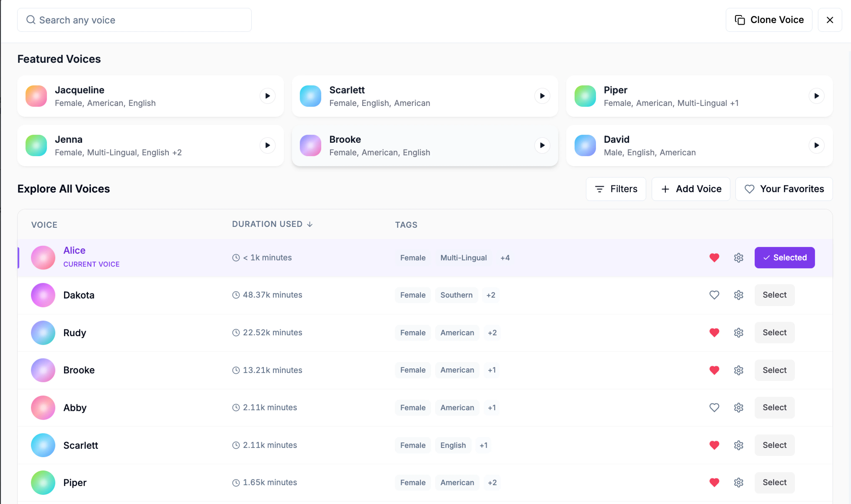Open Piper row voice settings gear

pyautogui.click(x=738, y=482)
